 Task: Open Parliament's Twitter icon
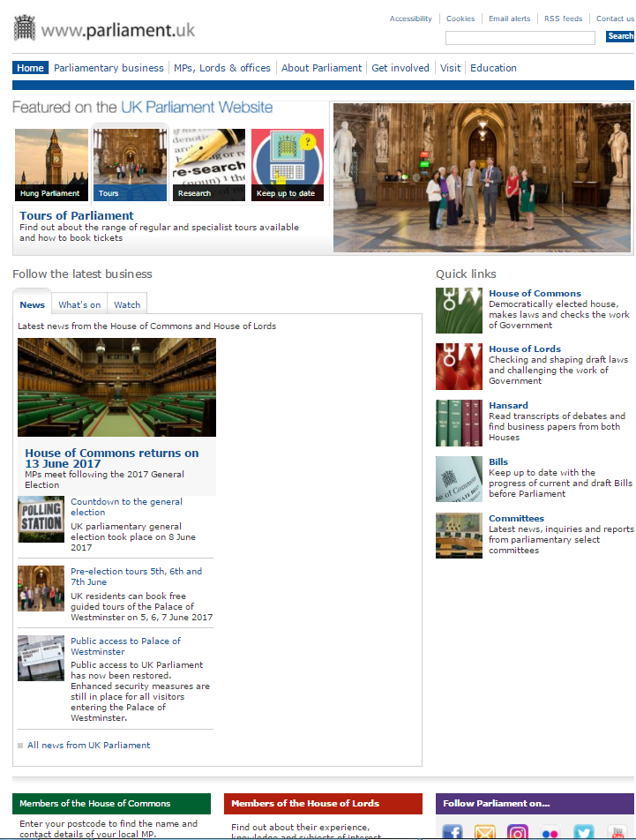(x=584, y=833)
